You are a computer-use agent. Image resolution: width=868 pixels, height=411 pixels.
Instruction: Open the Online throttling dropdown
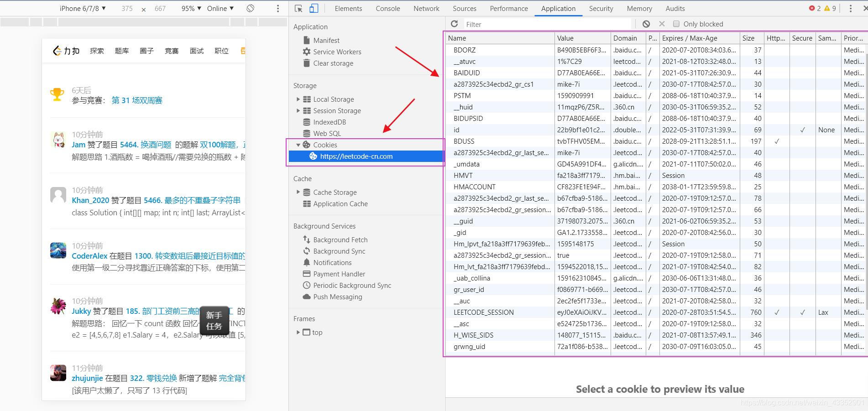220,8
